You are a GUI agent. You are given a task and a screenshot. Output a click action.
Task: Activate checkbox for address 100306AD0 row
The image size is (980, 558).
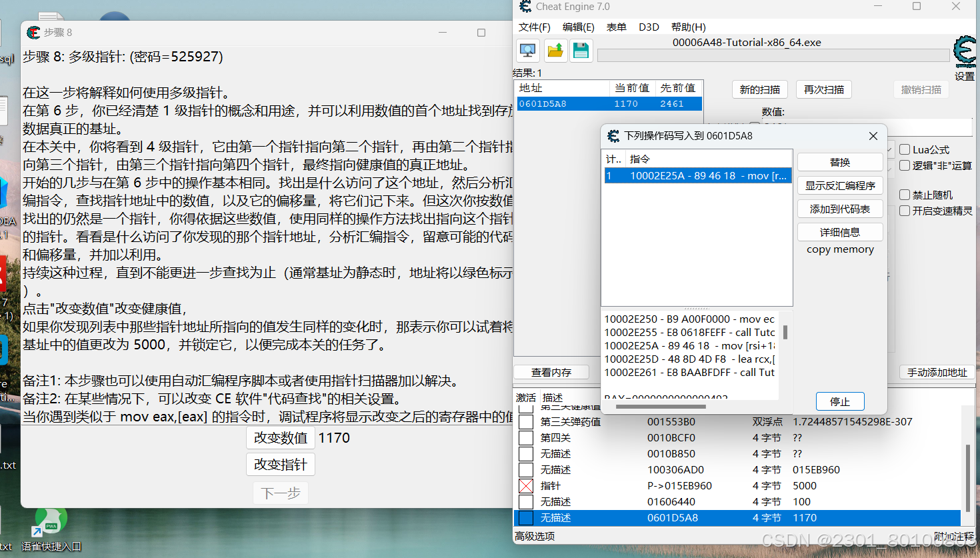click(526, 470)
